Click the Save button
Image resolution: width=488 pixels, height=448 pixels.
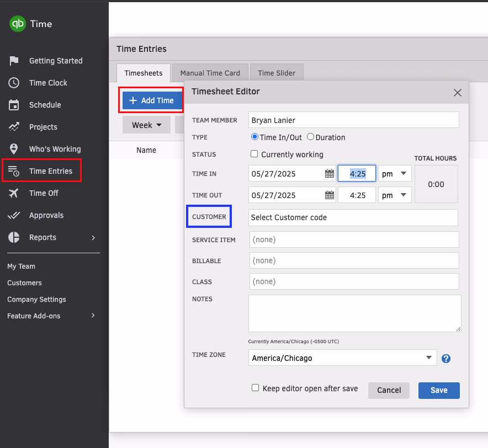point(439,390)
